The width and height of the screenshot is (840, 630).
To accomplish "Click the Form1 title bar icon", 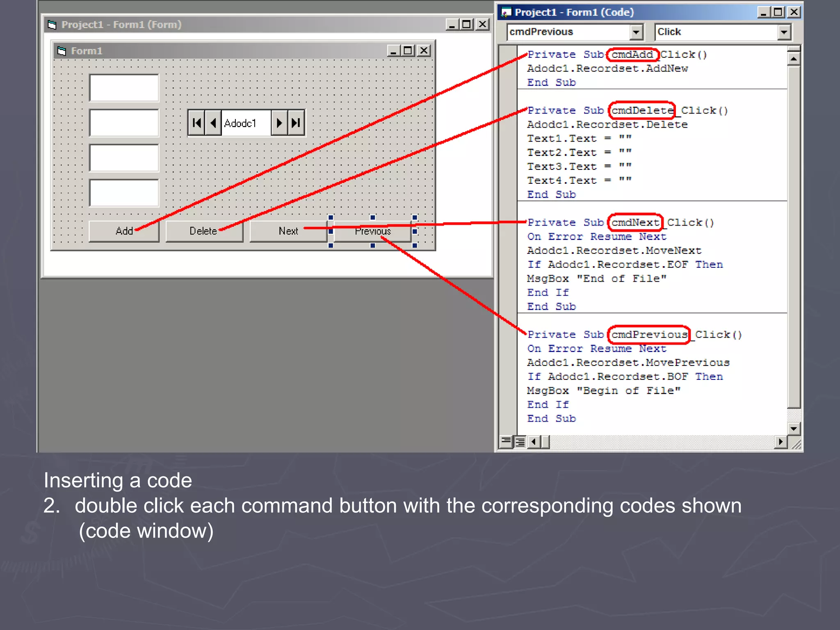I will click(x=62, y=51).
